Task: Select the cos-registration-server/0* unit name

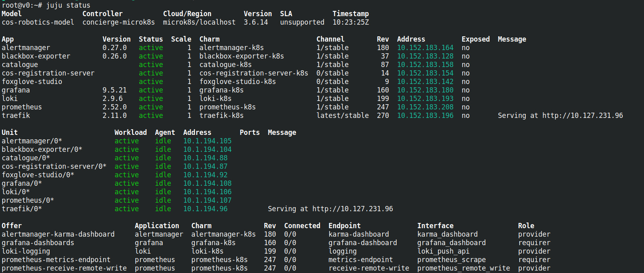Action: [x=54, y=166]
